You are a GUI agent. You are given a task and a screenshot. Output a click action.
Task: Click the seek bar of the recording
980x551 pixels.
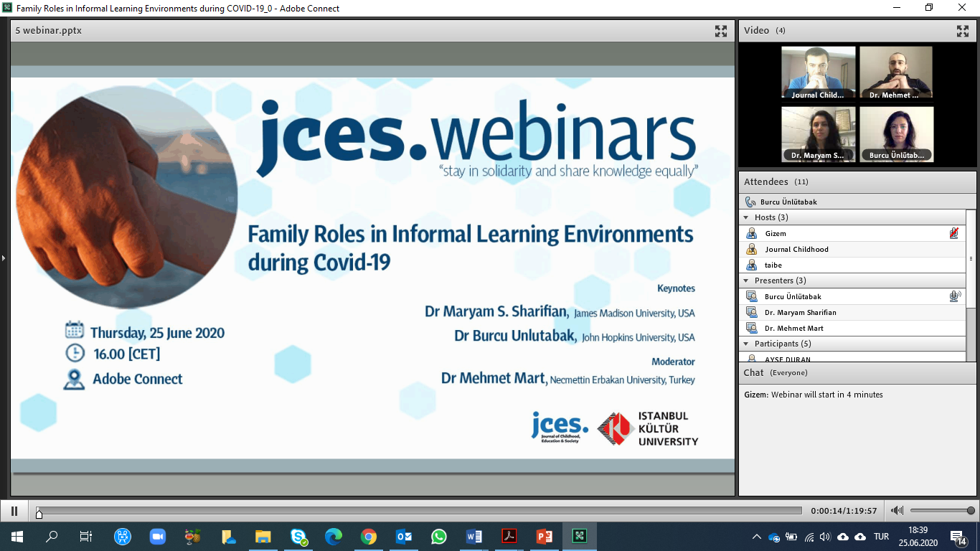(420, 511)
